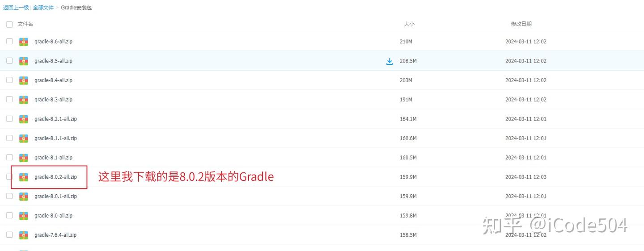Check the box for gradle-8.1-all.zip
Viewport: 644px width, 251px height.
pos(9,157)
